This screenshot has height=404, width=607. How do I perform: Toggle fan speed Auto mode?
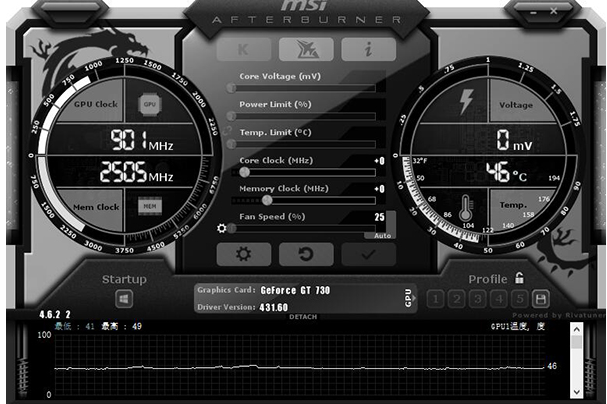point(382,235)
